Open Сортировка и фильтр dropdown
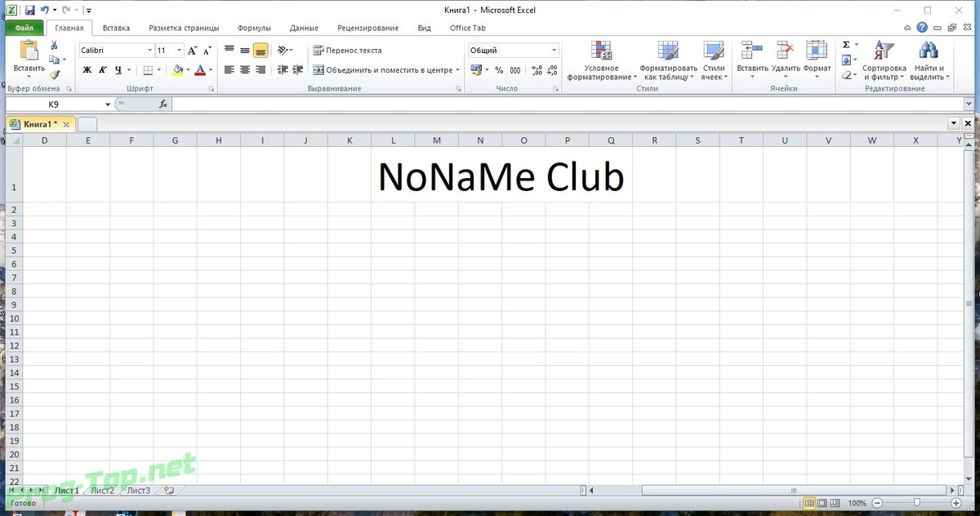The width and height of the screenshot is (980, 516). (884, 60)
